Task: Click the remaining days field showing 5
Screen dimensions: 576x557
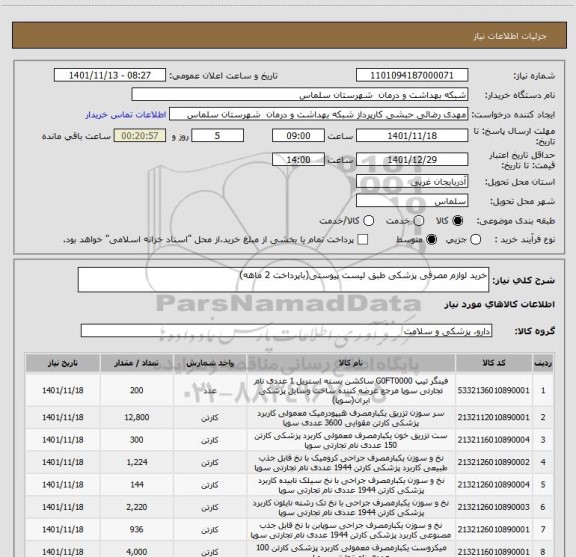Action: tap(217, 136)
